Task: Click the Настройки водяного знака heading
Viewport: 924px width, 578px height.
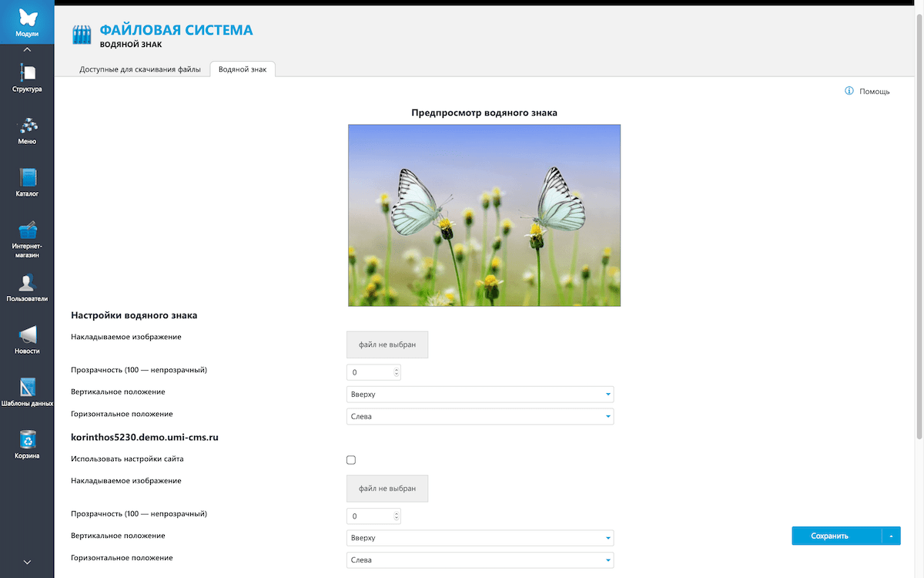Action: tap(134, 315)
